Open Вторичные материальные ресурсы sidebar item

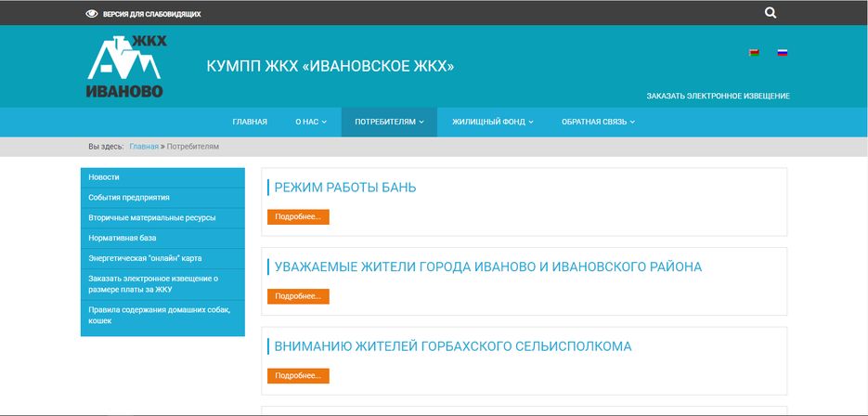tap(152, 217)
